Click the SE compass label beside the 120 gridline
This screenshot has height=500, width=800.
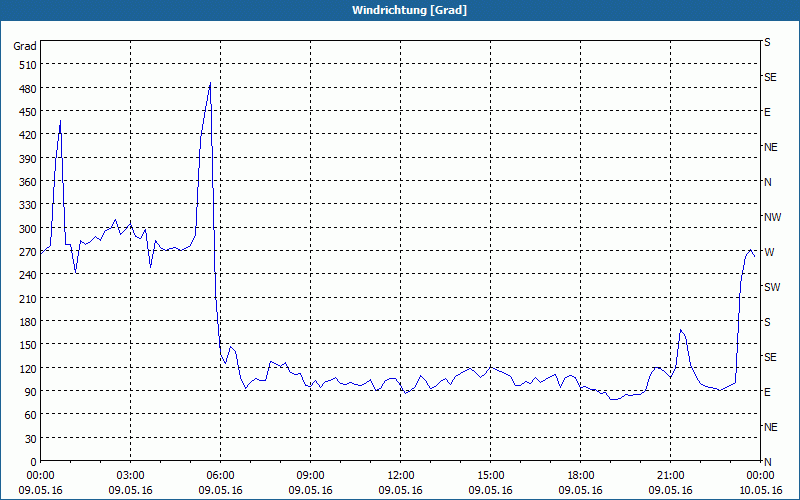tap(770, 358)
